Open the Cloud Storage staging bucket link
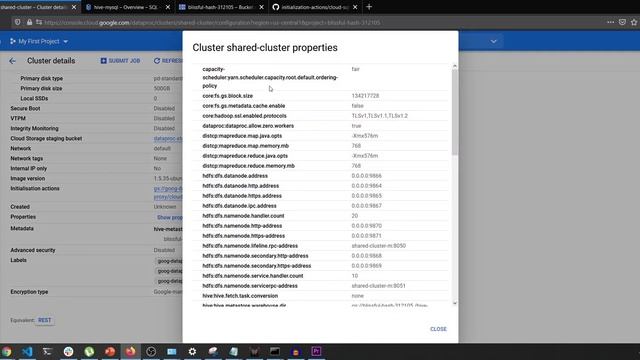 pos(168,138)
